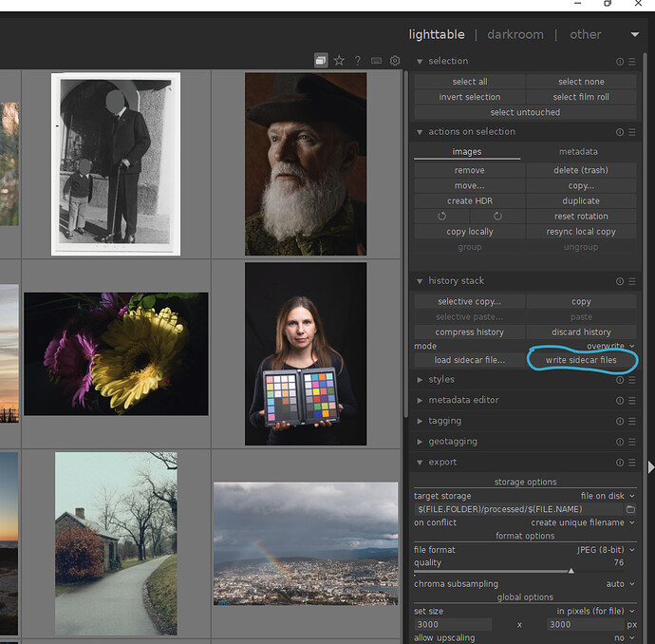Switch to darkroom view
The height and width of the screenshot is (644, 655).
tap(515, 34)
